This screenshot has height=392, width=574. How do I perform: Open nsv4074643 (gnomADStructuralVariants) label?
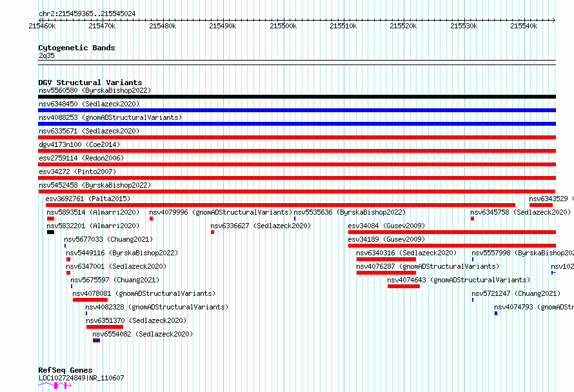click(x=459, y=280)
